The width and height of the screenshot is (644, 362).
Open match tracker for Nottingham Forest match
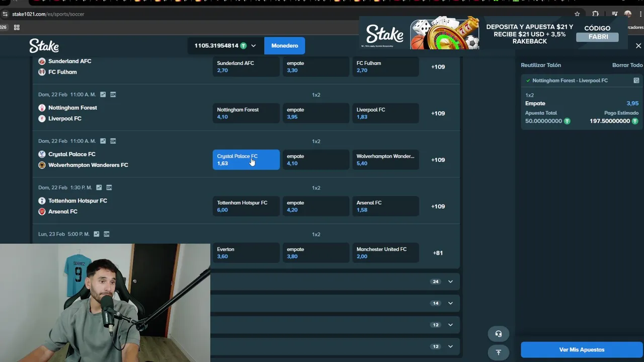coord(113,95)
